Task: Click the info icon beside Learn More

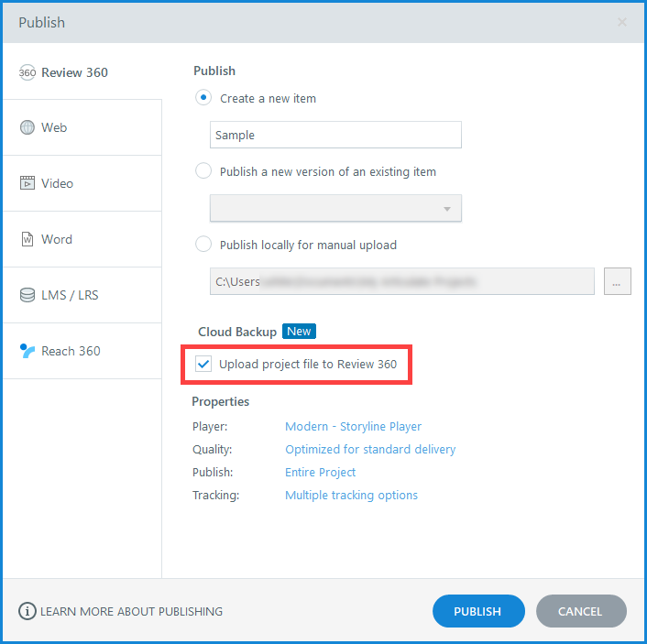Action: pyautogui.click(x=27, y=611)
